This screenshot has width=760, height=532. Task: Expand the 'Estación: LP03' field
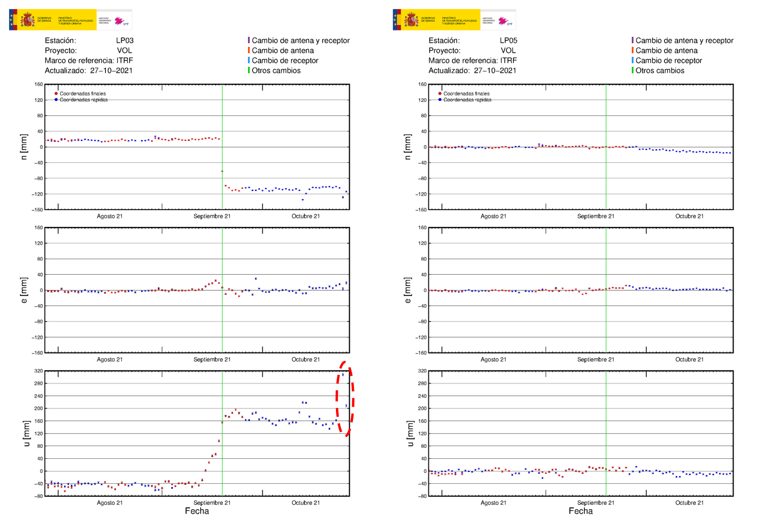coord(88,41)
